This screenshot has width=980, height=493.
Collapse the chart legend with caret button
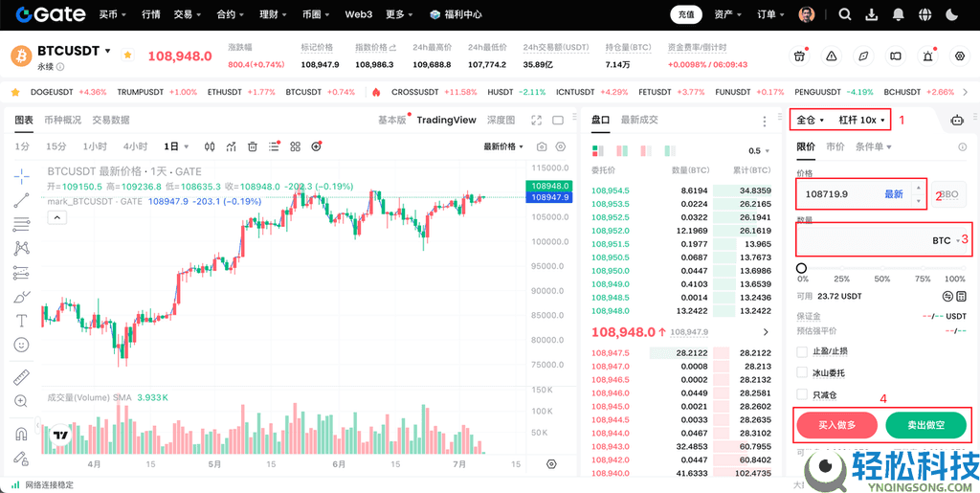[x=56, y=217]
